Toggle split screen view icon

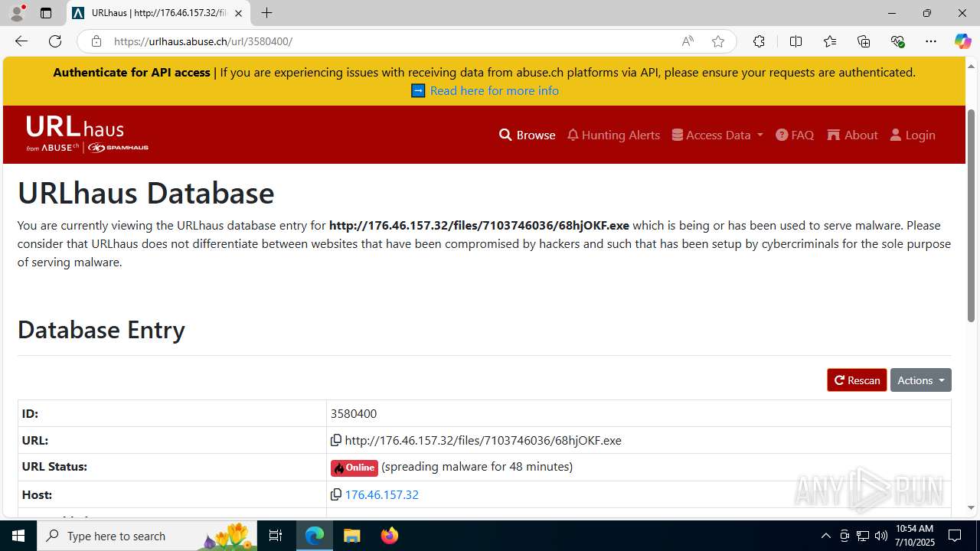tap(795, 41)
